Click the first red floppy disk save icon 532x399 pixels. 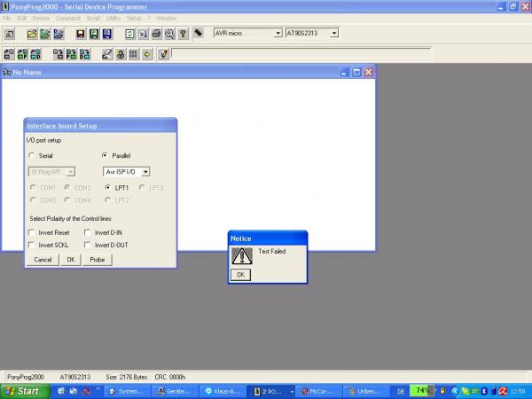pyautogui.click(x=80, y=34)
